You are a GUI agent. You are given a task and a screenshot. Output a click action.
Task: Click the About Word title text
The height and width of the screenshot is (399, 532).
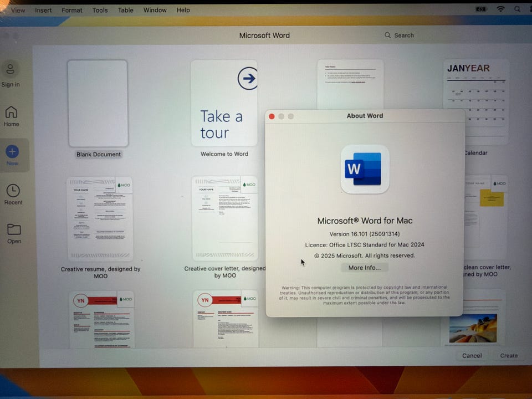coord(365,116)
